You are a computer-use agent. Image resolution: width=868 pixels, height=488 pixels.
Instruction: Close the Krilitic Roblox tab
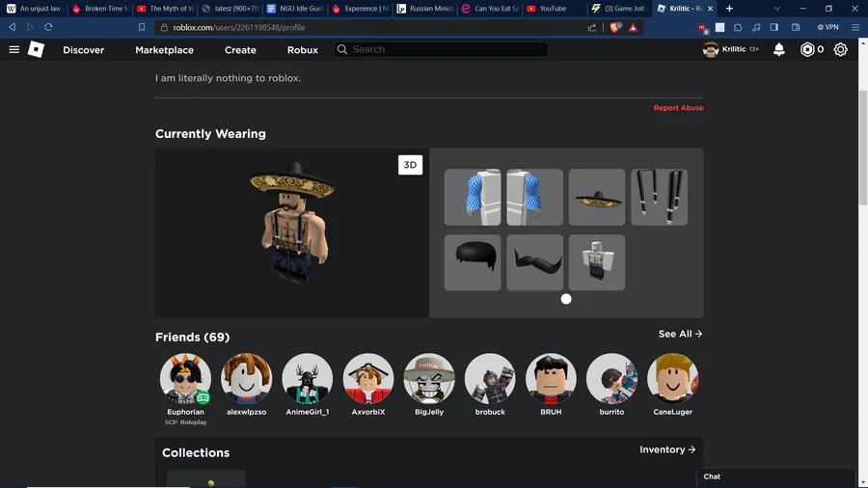[710, 9]
